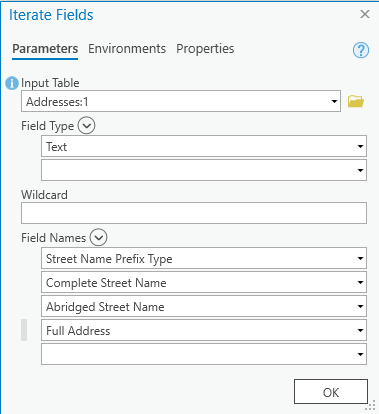The image size is (379, 414).
Task: Open the Text field type dropdown
Action: [x=360, y=146]
